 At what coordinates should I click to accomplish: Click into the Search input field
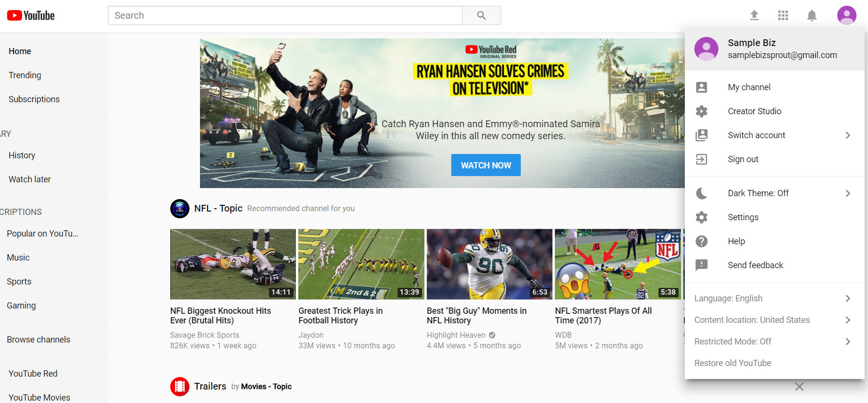(x=285, y=15)
